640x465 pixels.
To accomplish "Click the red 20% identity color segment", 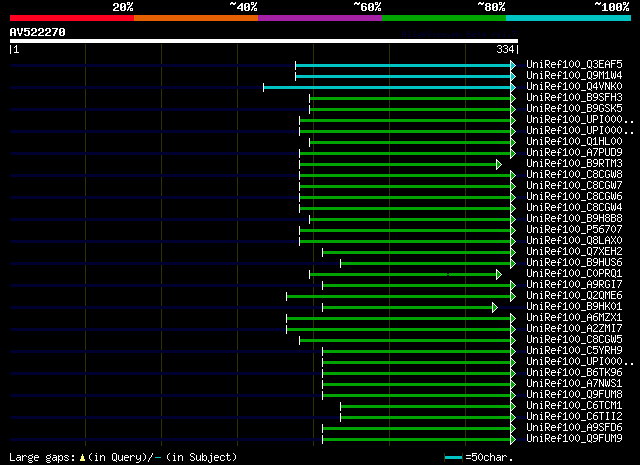I will coord(72,18).
